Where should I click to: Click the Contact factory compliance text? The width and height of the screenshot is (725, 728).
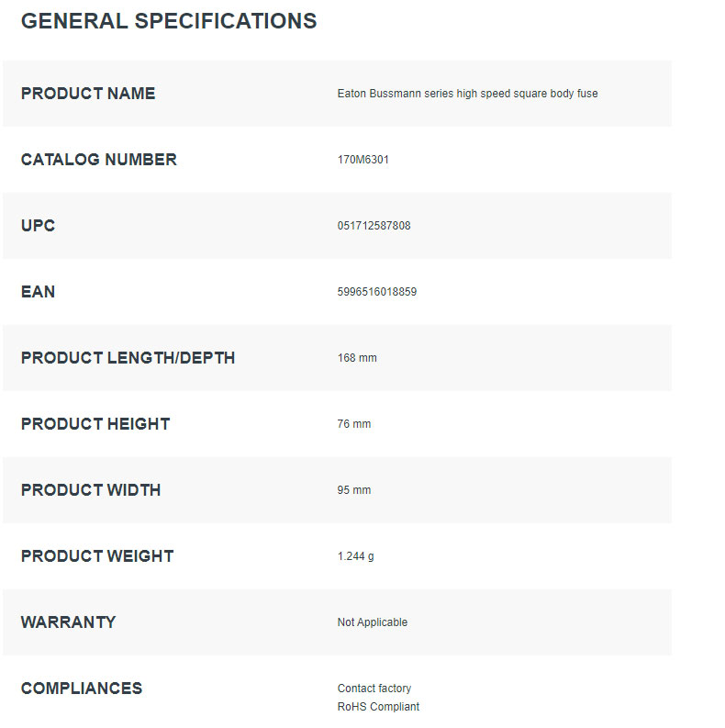tap(374, 689)
